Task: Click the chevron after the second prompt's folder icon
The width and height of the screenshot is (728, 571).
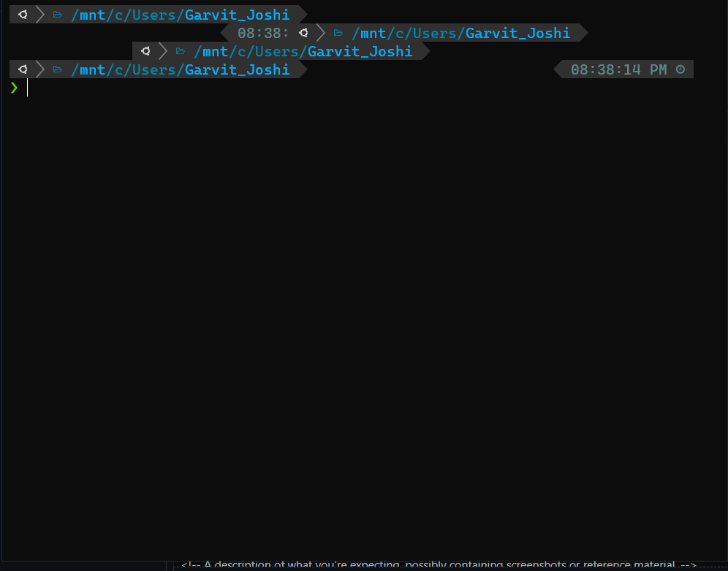Action: click(x=322, y=32)
